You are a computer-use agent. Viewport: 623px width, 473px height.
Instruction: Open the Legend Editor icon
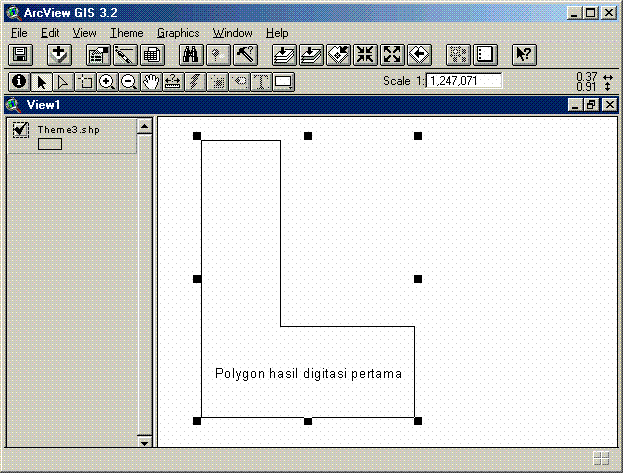125,55
